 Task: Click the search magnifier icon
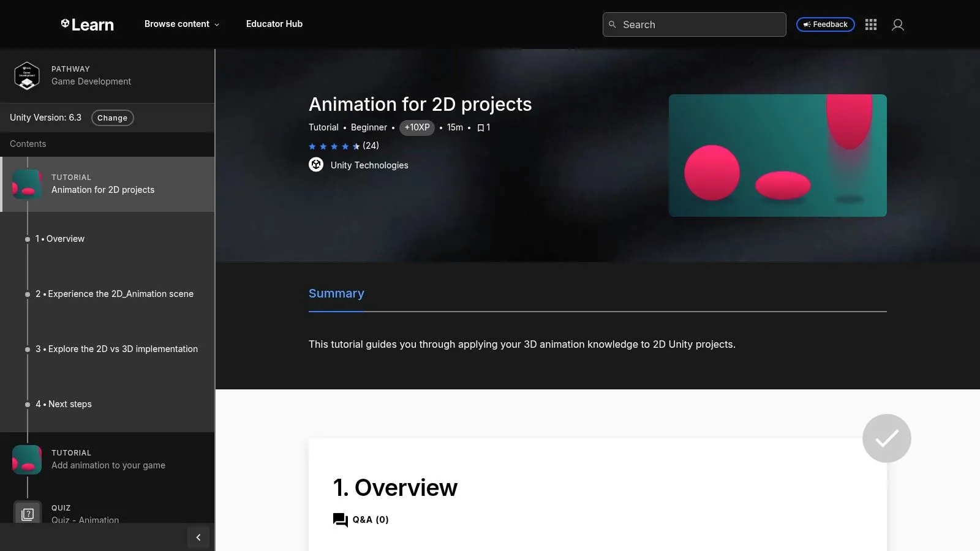612,24
